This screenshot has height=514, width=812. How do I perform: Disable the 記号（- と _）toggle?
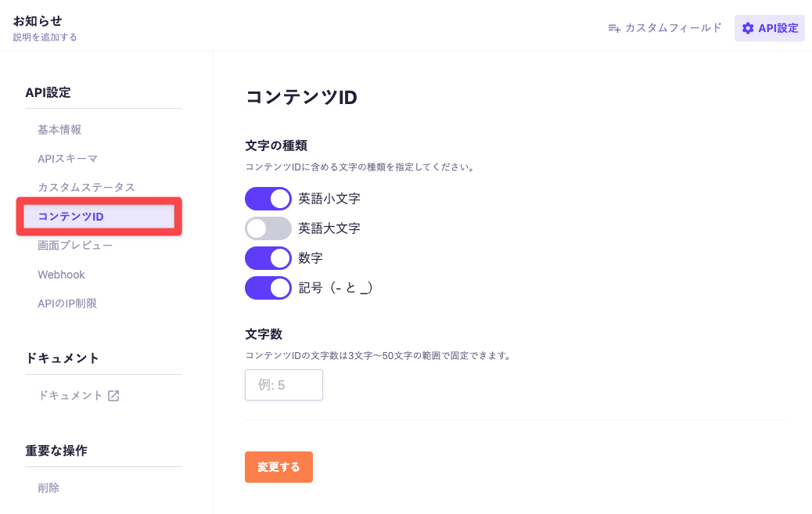click(268, 288)
